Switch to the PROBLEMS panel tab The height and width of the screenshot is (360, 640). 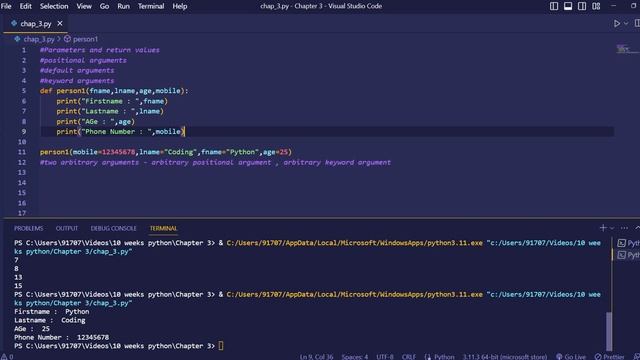pyautogui.click(x=29, y=228)
